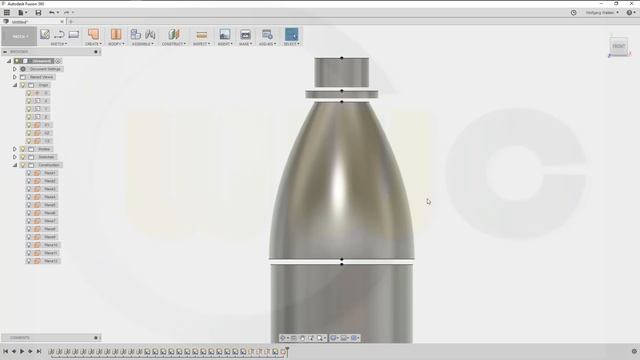This screenshot has width=640, height=360.
Task: Expand the Named Views node
Action: pos(15,77)
